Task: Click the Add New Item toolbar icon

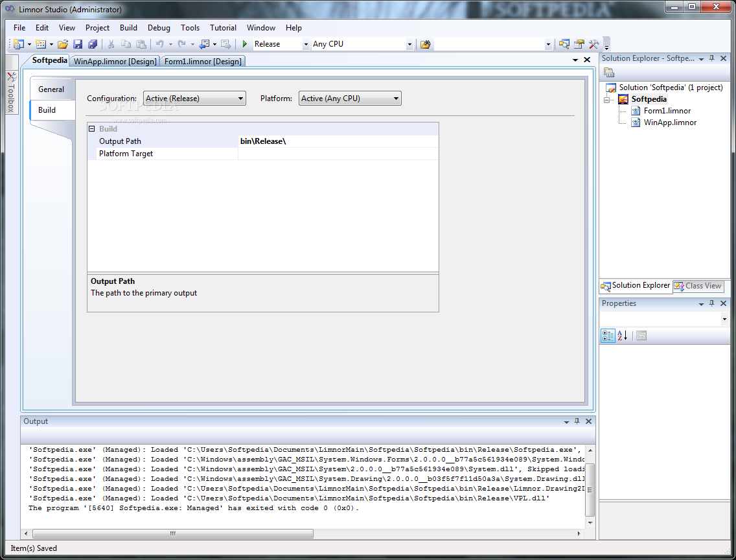Action: [x=41, y=44]
